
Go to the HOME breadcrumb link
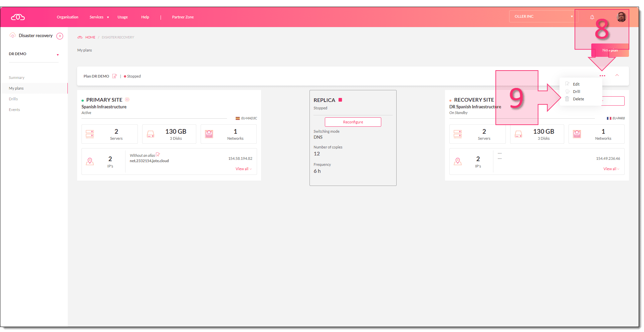[x=90, y=37]
